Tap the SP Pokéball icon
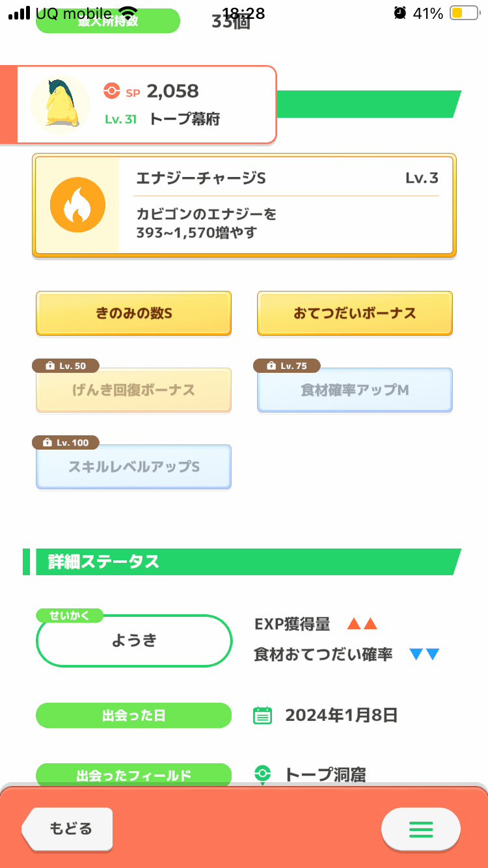The width and height of the screenshot is (488, 868). (x=112, y=91)
